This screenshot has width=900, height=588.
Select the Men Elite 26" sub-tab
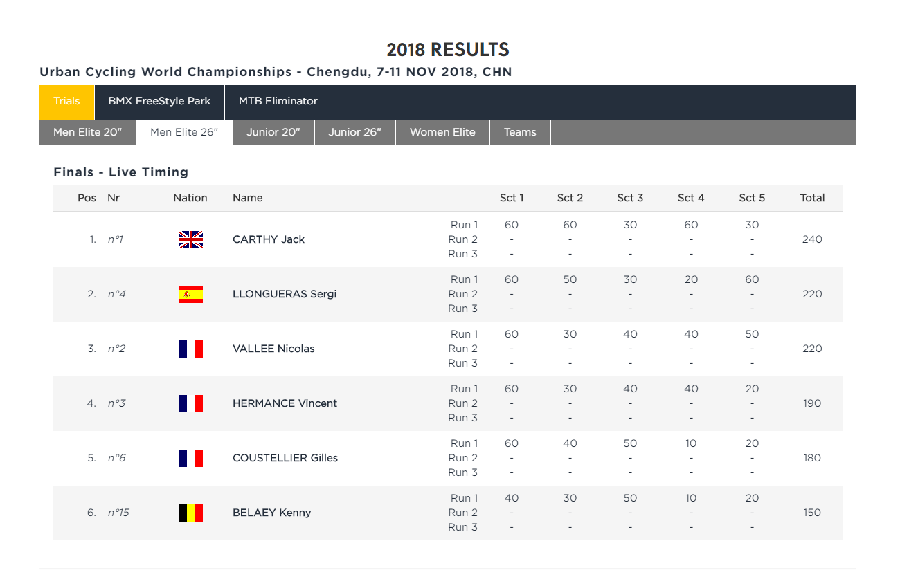(x=184, y=133)
